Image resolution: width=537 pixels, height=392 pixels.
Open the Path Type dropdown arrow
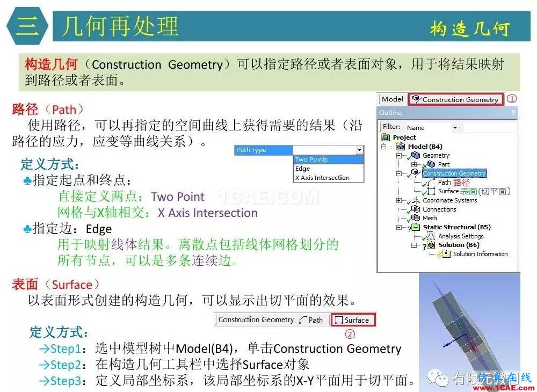point(359,150)
